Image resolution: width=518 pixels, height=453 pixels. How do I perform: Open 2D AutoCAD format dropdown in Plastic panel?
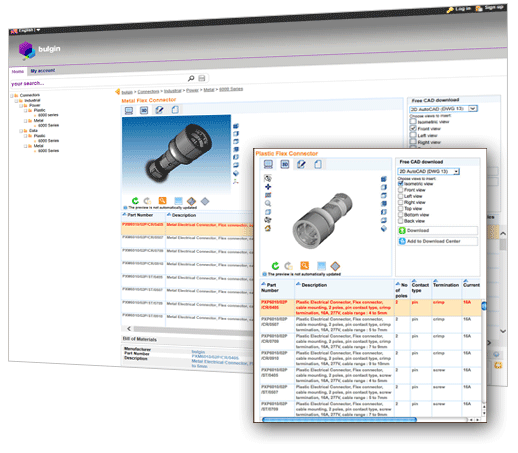[429, 171]
